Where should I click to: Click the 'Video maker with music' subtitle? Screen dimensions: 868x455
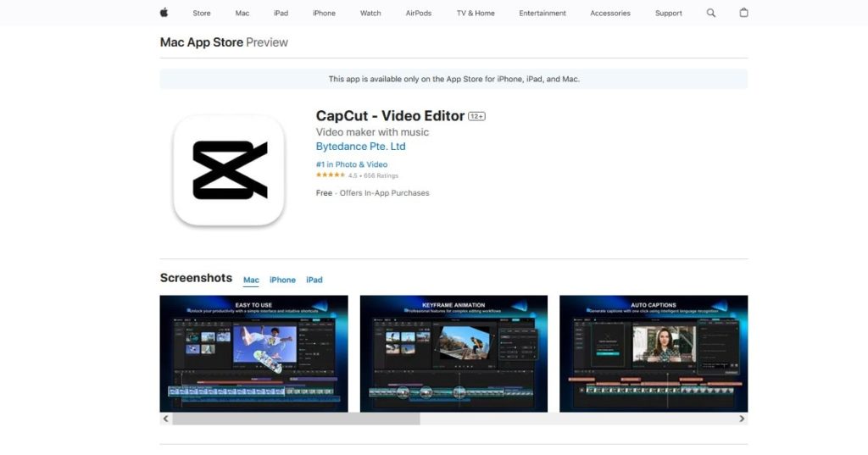372,132
